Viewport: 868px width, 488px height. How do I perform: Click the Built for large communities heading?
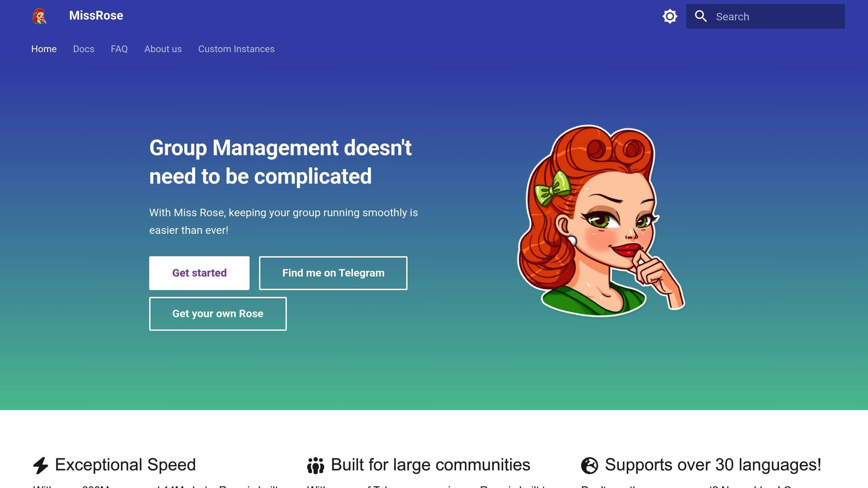430,465
